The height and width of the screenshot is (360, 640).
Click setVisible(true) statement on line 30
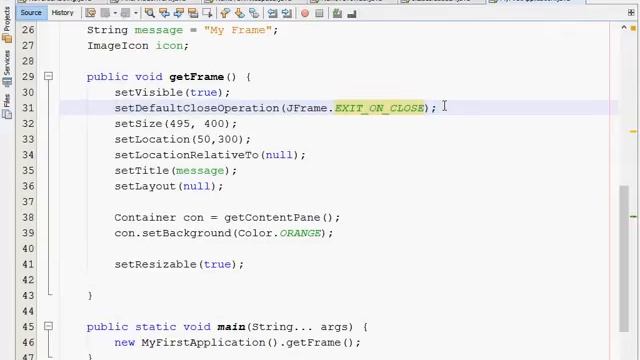point(172,93)
